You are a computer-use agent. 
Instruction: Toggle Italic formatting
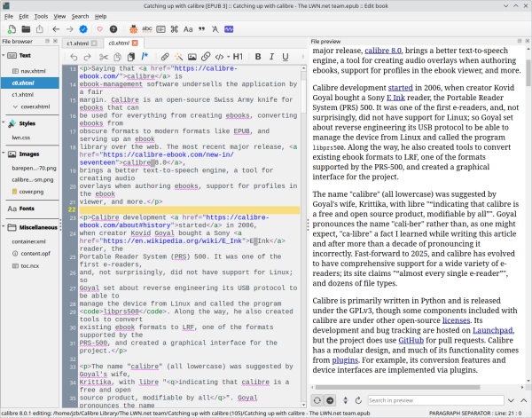click(x=271, y=57)
